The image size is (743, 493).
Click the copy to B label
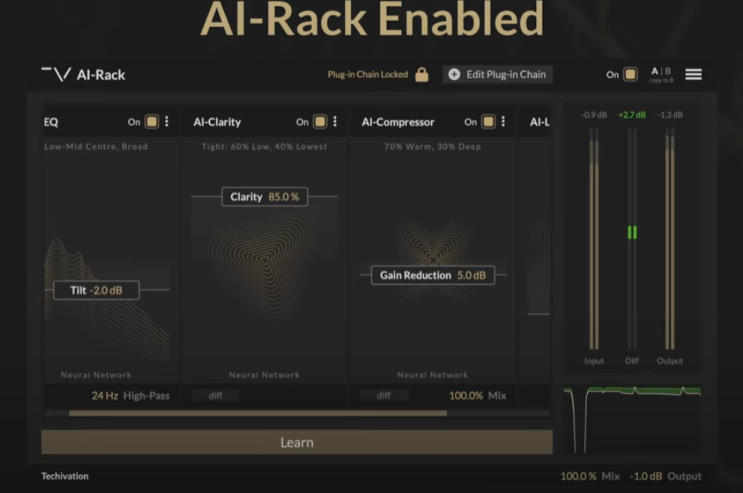click(x=661, y=81)
